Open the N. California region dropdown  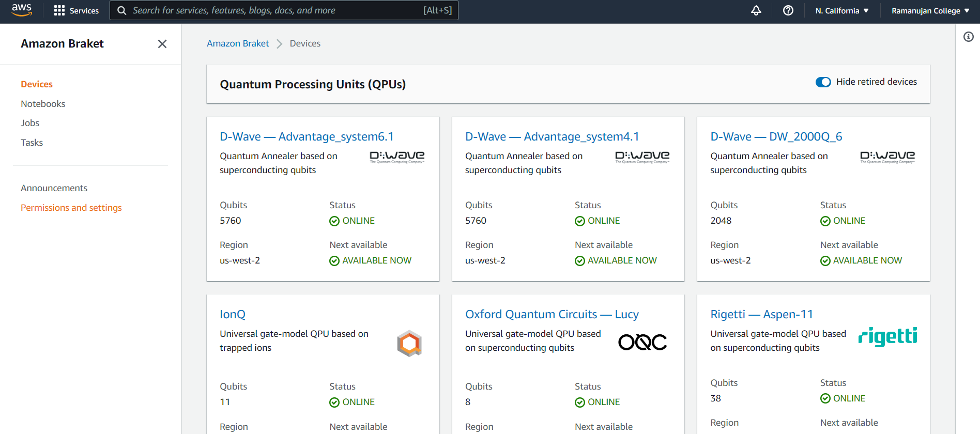tap(842, 11)
